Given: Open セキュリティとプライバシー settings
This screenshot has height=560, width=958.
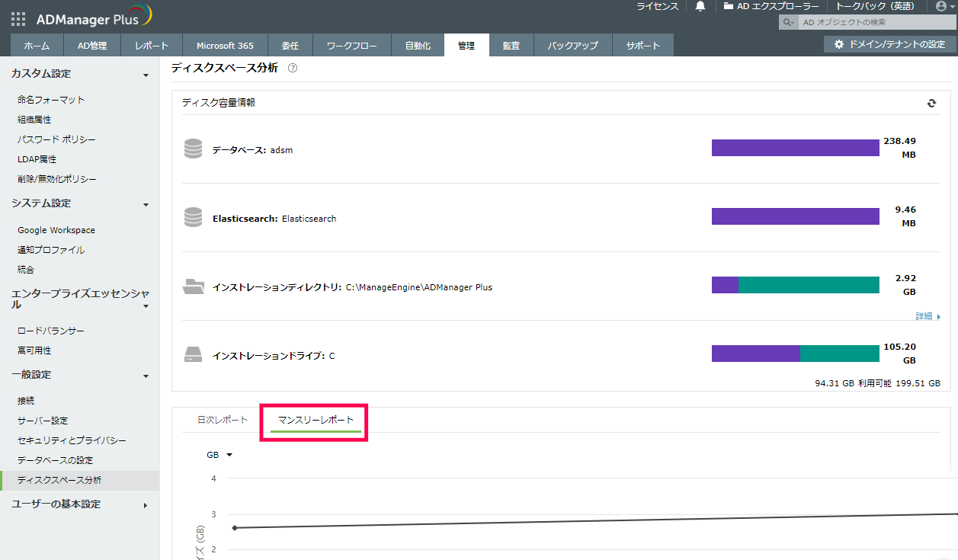Looking at the screenshot, I should point(72,440).
